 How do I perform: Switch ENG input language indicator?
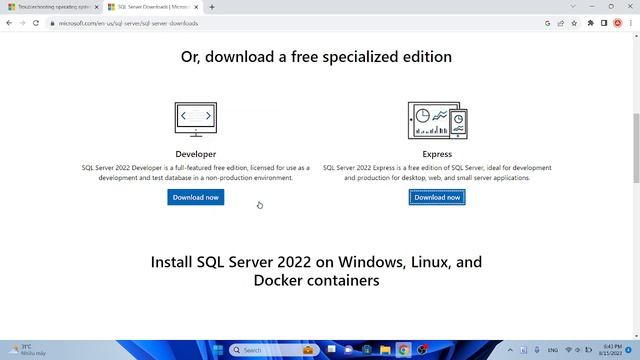pyautogui.click(x=553, y=350)
